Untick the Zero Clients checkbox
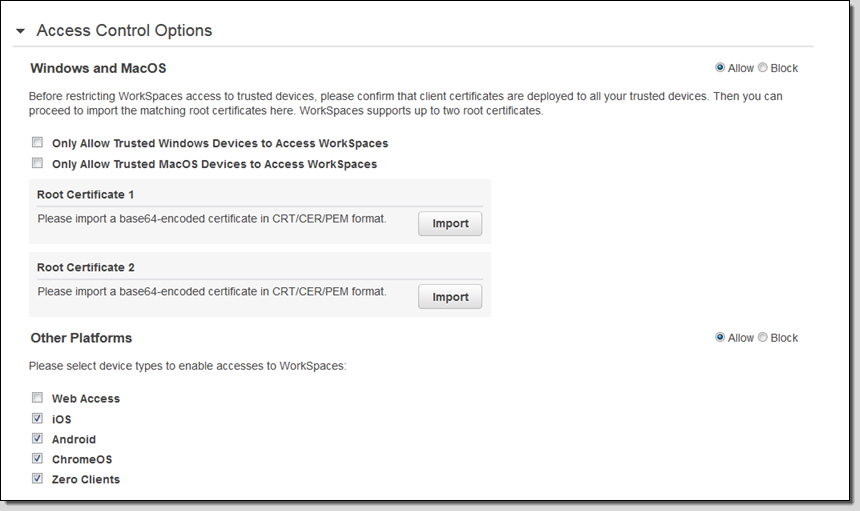 tap(38, 479)
